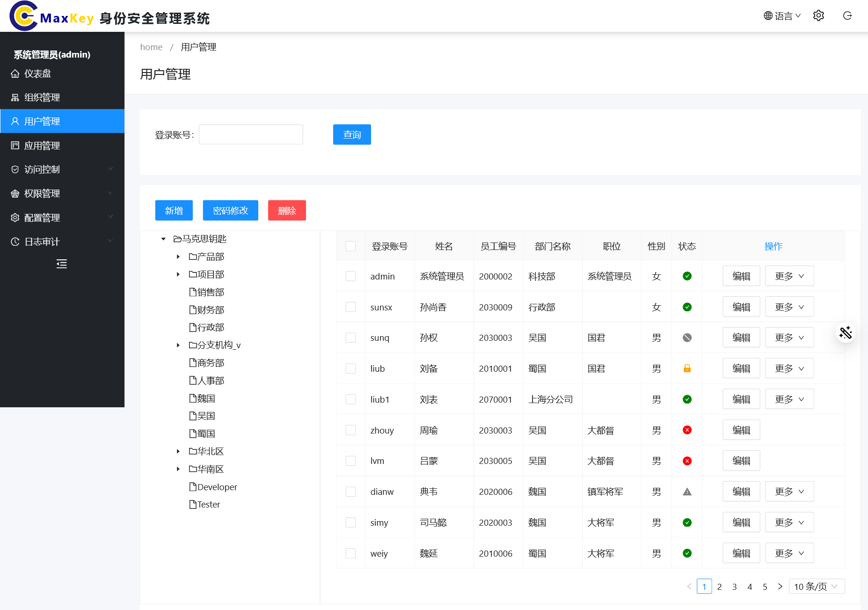Click the warning triangle status for dianw
Image resolution: width=868 pixels, height=610 pixels.
click(x=687, y=492)
